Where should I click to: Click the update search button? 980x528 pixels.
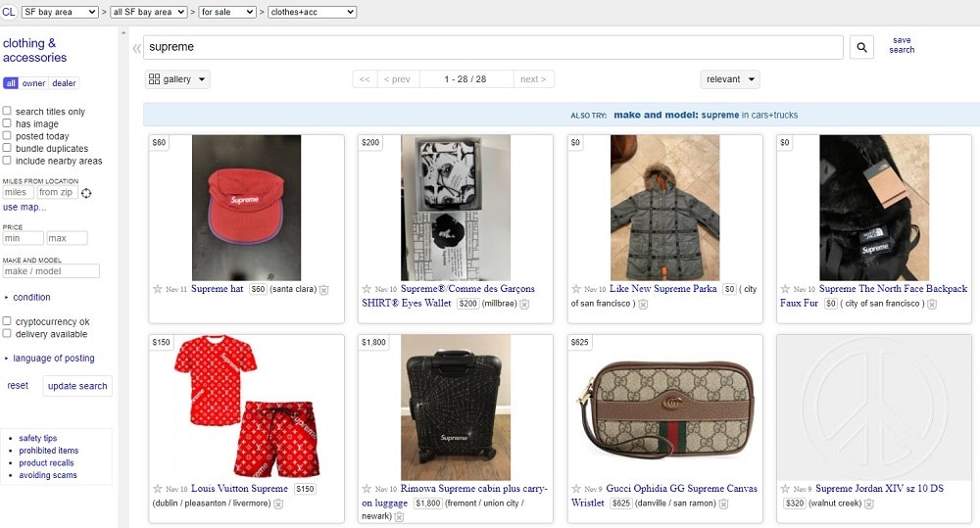pos(77,386)
